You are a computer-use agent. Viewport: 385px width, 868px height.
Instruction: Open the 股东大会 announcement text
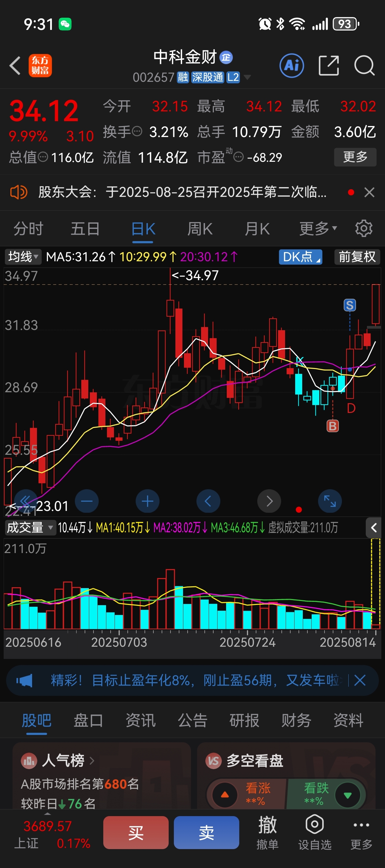[182, 192]
